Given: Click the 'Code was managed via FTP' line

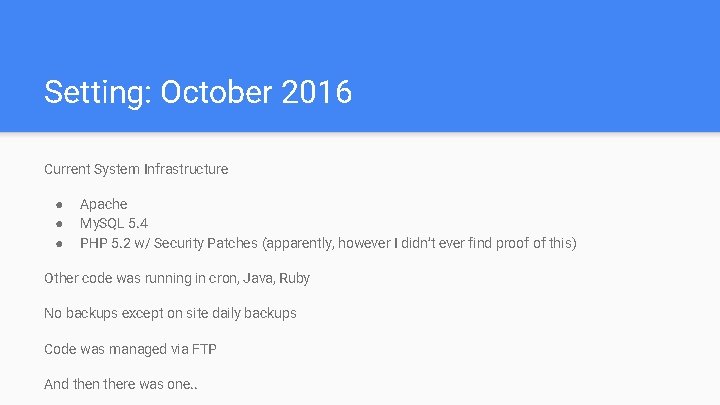Looking at the screenshot, I should point(130,349).
